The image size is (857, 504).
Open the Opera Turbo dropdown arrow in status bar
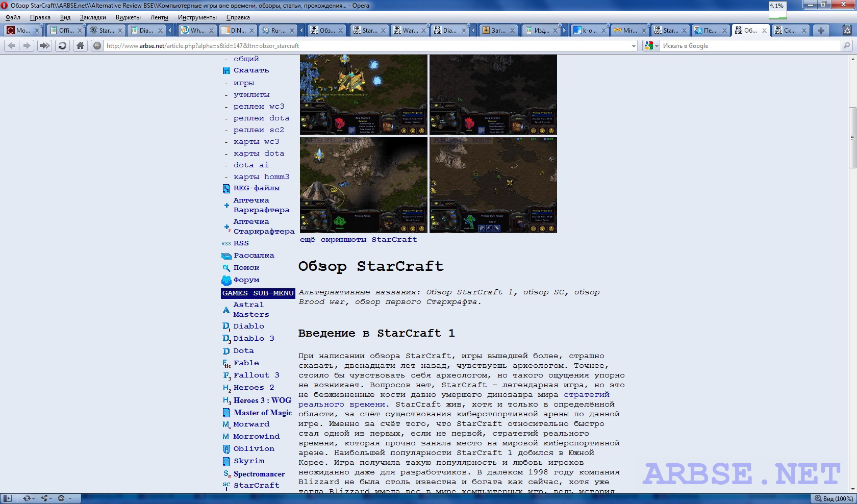(x=70, y=498)
